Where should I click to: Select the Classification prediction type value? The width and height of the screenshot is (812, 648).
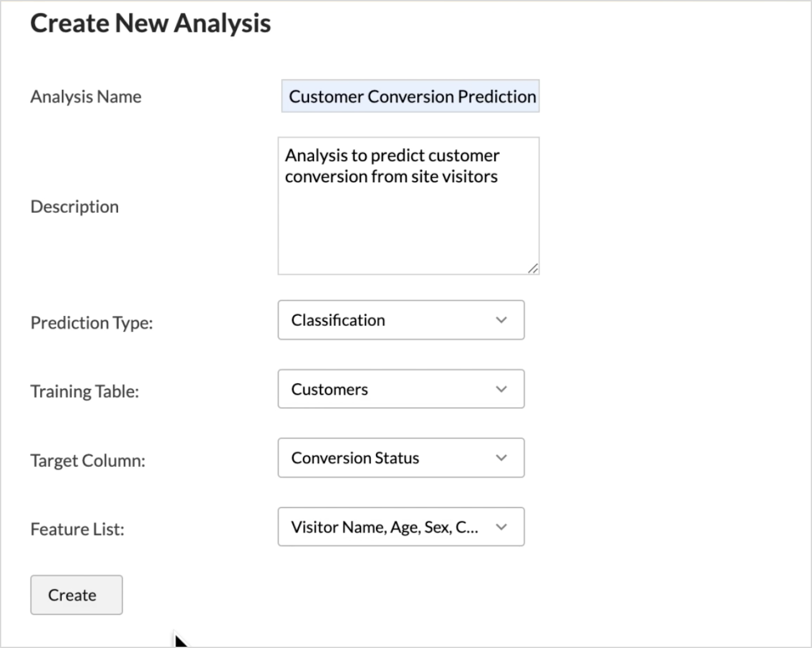pyautogui.click(x=337, y=320)
